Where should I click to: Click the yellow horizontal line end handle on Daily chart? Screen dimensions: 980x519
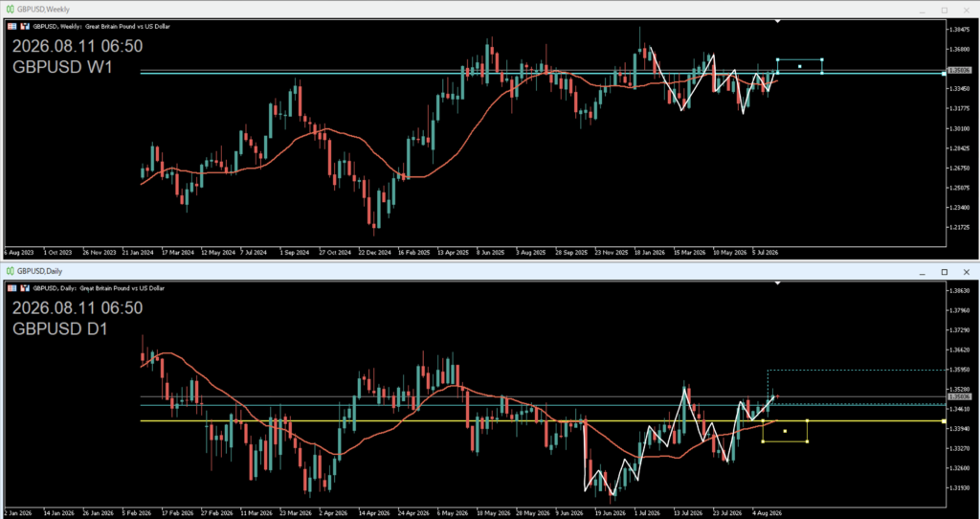coord(944,420)
